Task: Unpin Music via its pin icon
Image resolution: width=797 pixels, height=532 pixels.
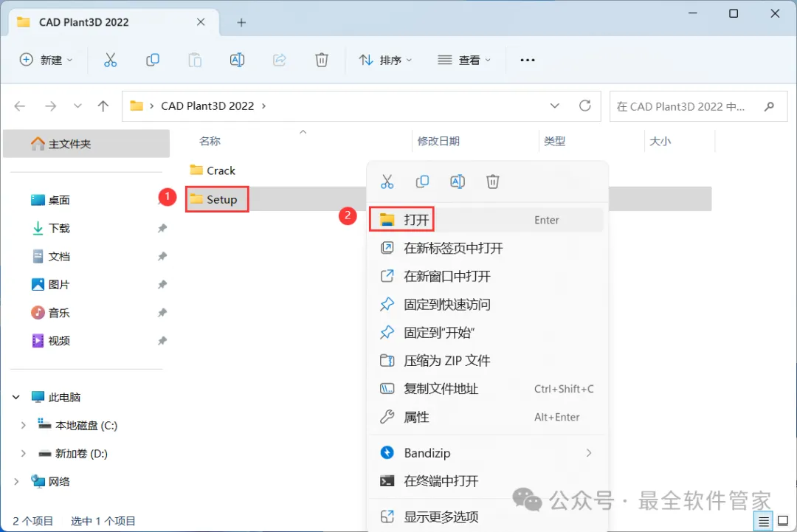Action: pyautogui.click(x=162, y=313)
